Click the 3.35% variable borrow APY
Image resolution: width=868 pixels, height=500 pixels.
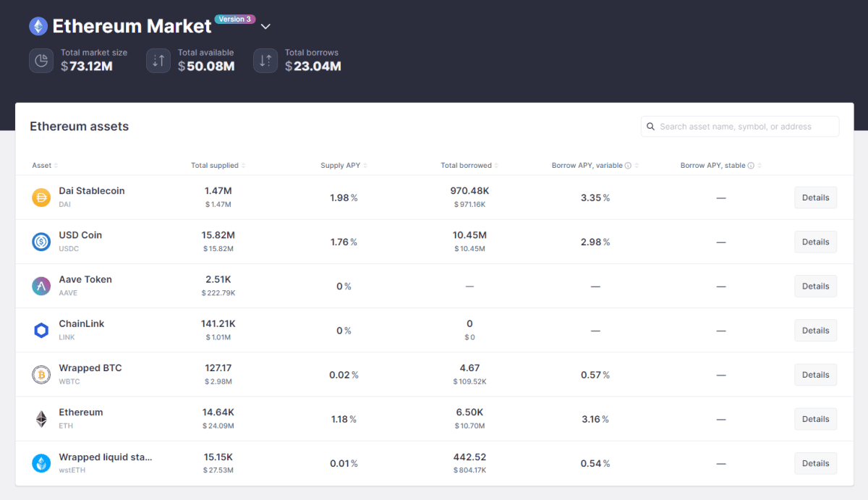(x=595, y=198)
